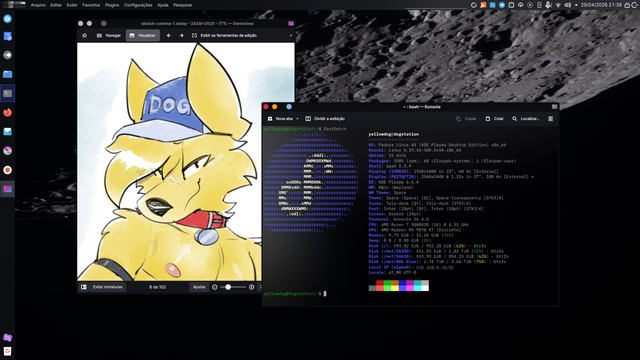Click the Telegram icon in system tray
640x360 pixels.
(x=502, y=5)
